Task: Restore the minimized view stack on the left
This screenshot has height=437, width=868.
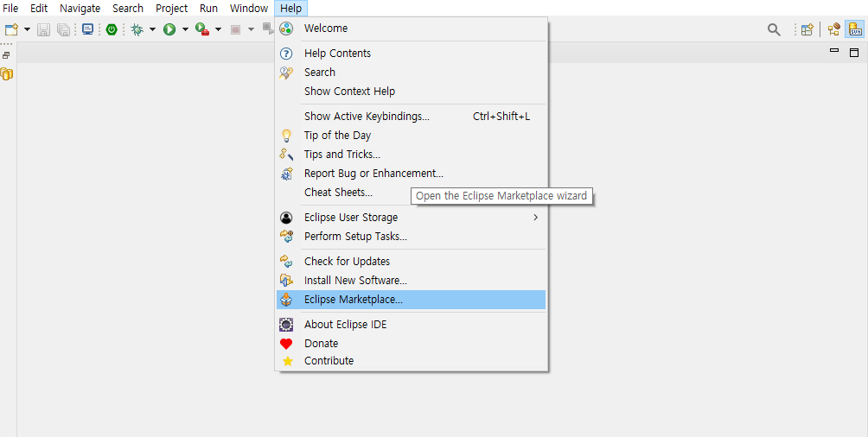Action: (6, 55)
